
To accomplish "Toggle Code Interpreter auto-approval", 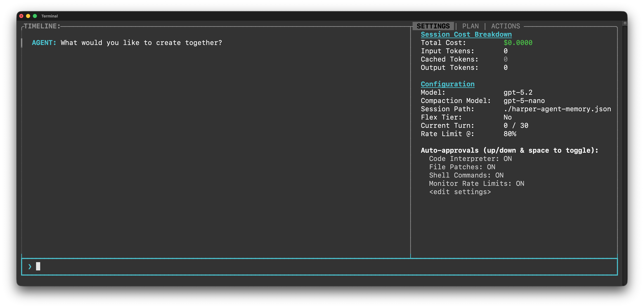I will [x=470, y=159].
